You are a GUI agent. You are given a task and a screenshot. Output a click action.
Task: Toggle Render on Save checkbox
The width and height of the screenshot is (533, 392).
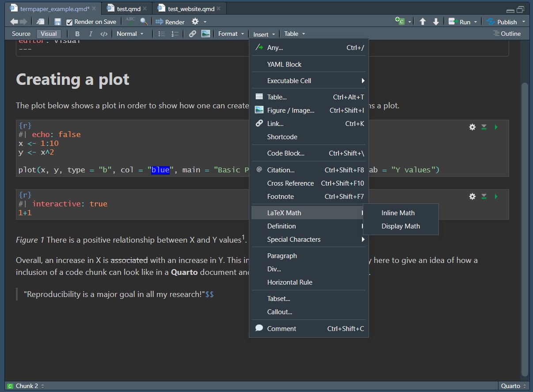coord(69,22)
